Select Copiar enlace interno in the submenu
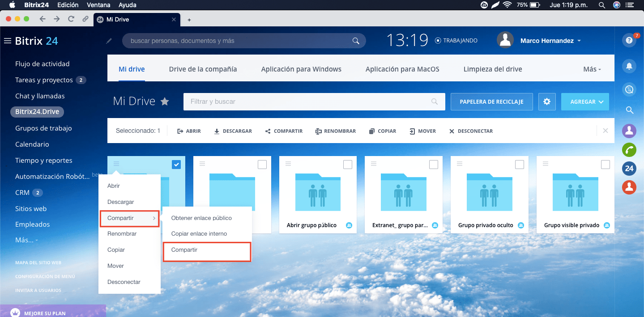 point(199,234)
